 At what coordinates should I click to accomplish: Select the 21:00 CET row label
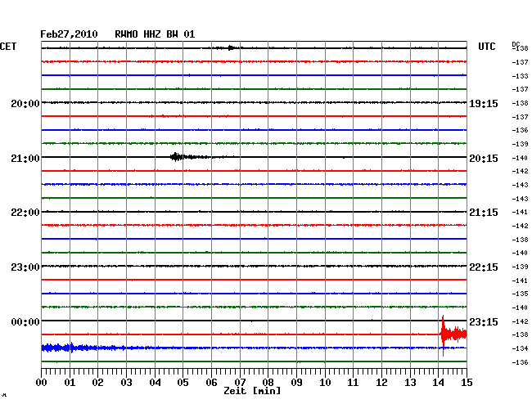point(25,159)
